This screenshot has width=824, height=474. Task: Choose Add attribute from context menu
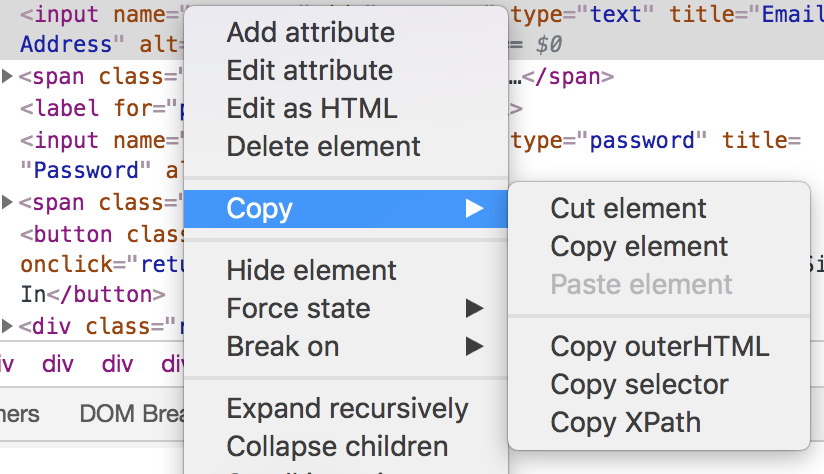345,33
